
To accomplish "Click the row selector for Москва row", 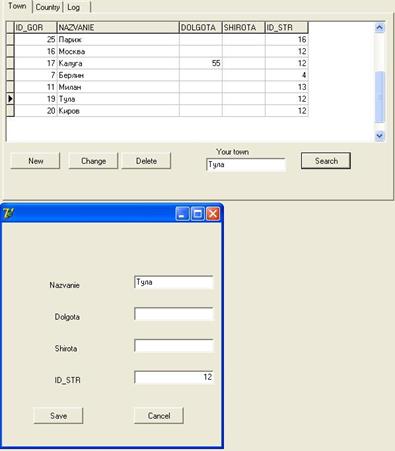I will click(x=10, y=51).
